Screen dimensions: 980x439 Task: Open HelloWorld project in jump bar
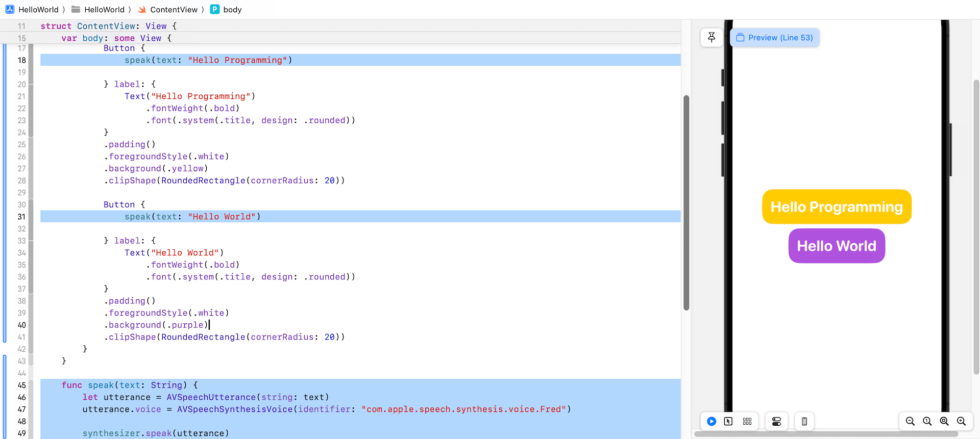(33, 10)
